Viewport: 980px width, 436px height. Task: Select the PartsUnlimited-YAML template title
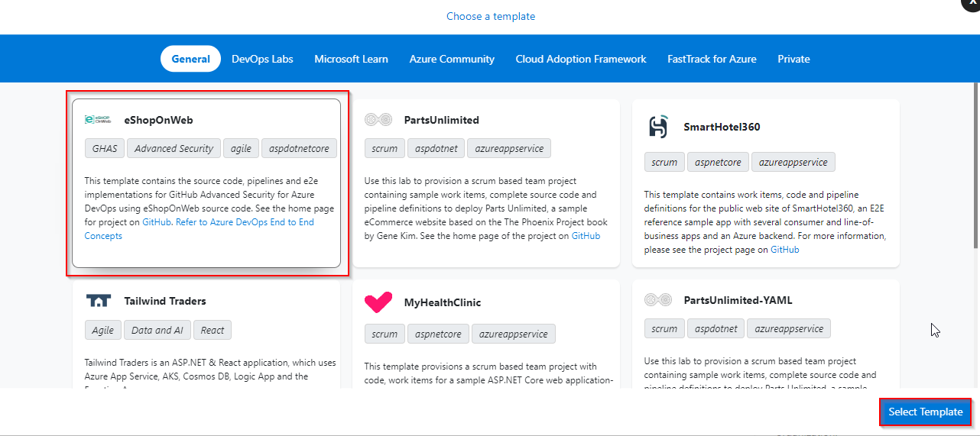click(x=738, y=300)
